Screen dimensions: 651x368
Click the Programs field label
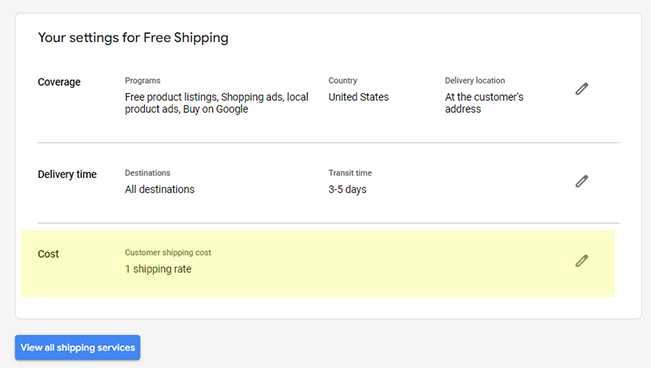coord(142,81)
